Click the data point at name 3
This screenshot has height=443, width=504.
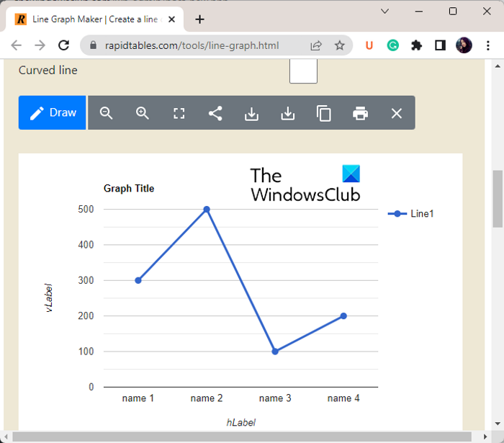[x=275, y=352]
